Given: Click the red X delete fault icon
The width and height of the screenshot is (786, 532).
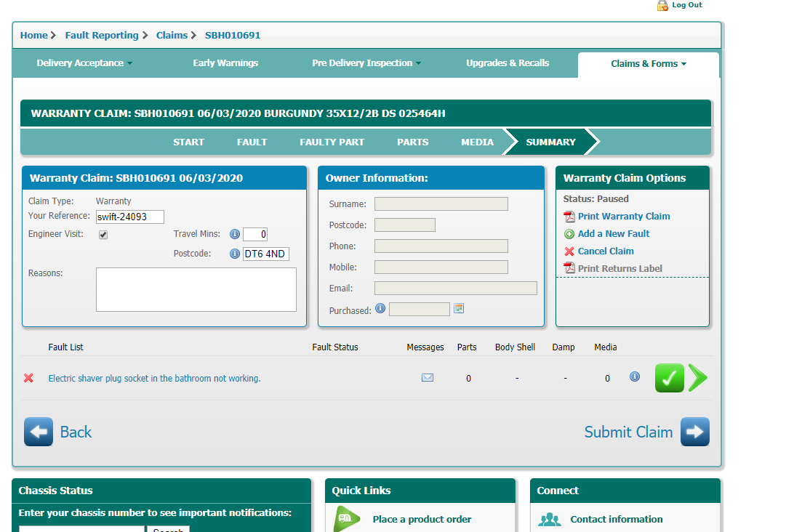Looking at the screenshot, I should point(28,378).
